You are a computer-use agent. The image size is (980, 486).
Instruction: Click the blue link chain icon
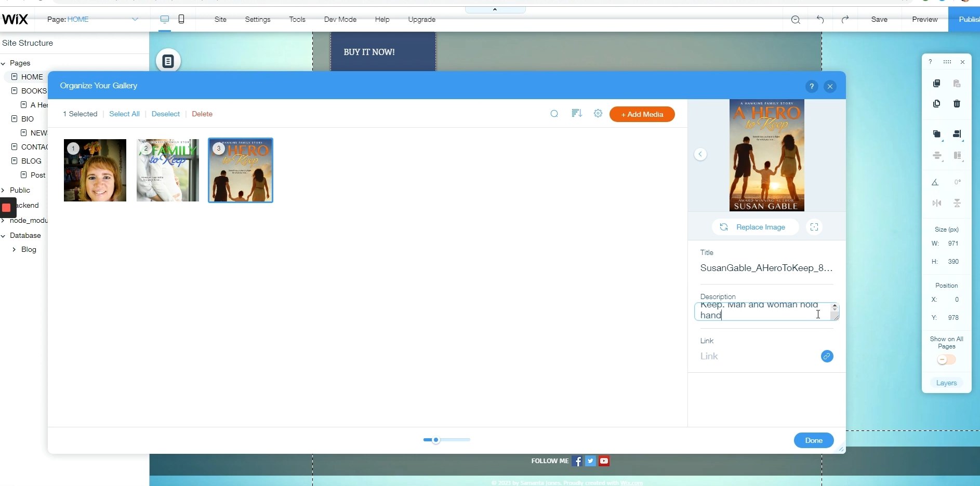(x=827, y=356)
